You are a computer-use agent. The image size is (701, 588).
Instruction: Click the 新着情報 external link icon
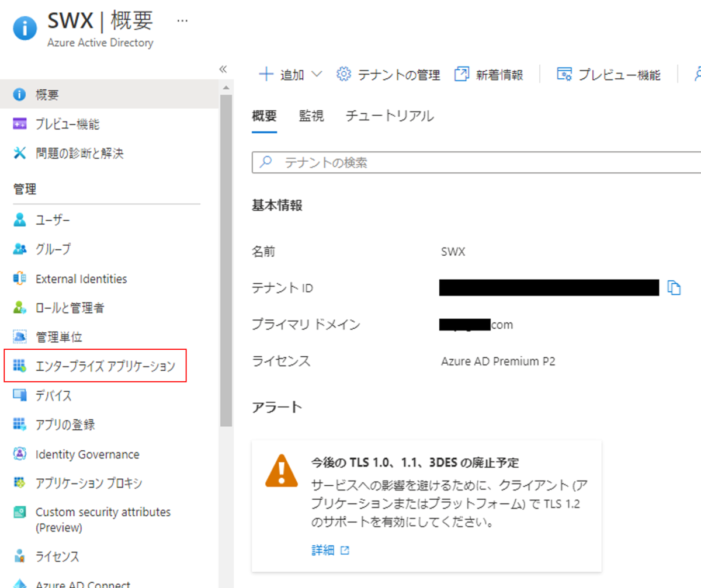(x=461, y=74)
